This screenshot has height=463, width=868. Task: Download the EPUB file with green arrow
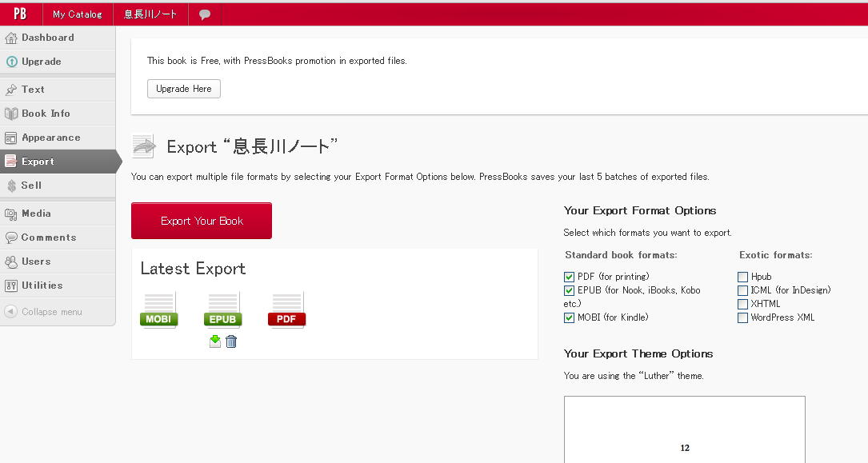pyautogui.click(x=214, y=341)
